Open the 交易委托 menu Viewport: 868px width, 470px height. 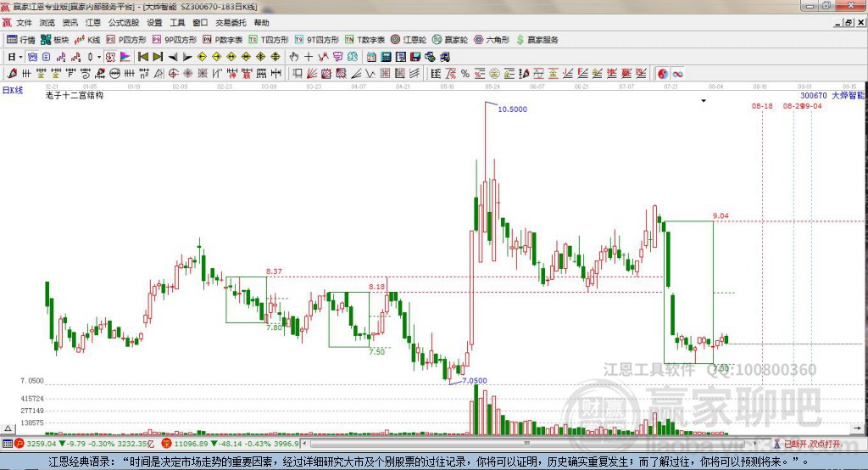[231, 23]
